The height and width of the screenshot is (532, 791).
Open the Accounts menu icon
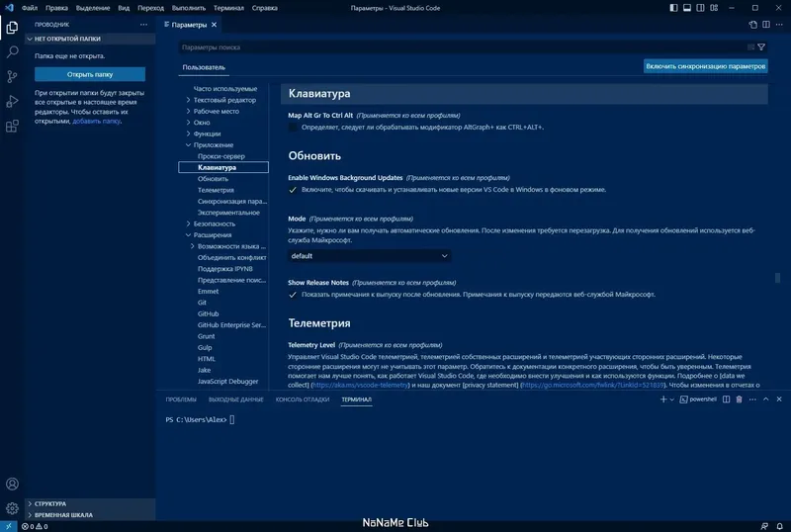tap(12, 484)
